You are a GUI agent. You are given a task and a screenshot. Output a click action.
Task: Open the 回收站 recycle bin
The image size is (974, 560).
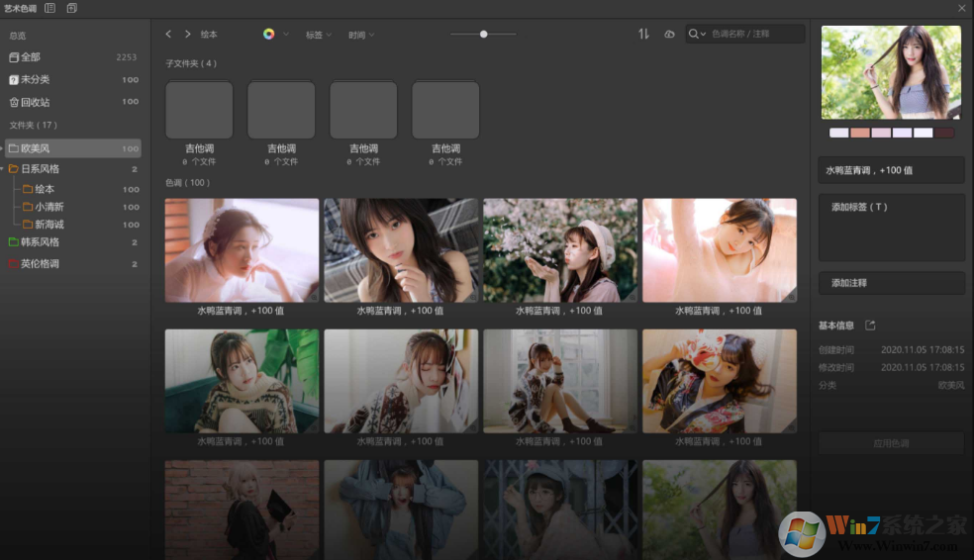click(35, 102)
